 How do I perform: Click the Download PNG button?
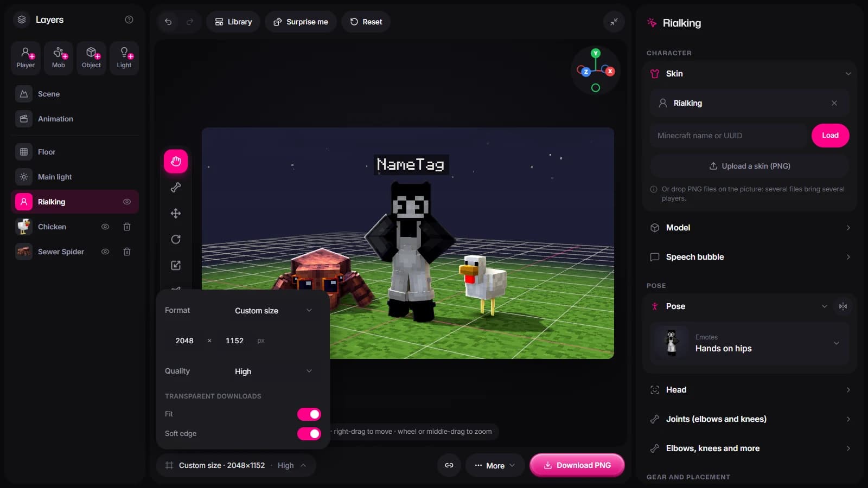click(x=577, y=465)
